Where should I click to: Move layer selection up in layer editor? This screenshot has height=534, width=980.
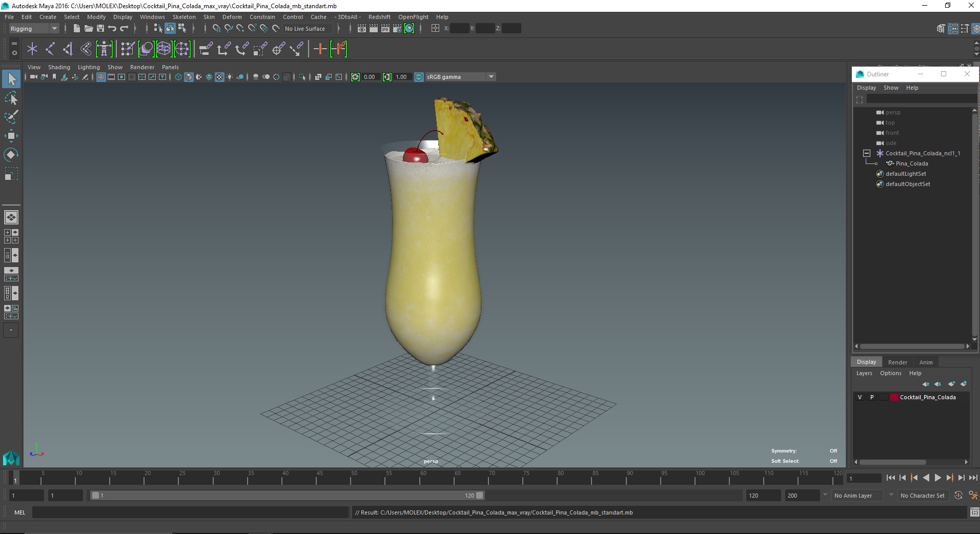coord(926,384)
